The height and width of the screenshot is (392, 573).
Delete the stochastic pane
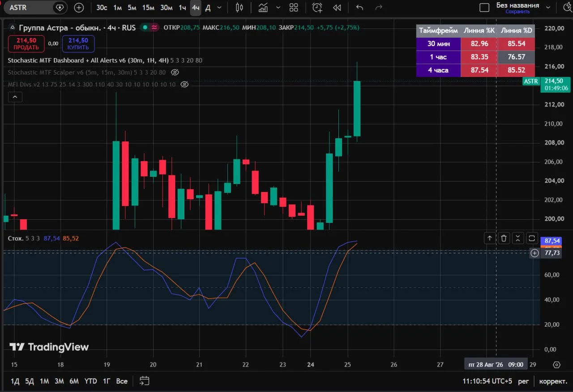(x=504, y=238)
